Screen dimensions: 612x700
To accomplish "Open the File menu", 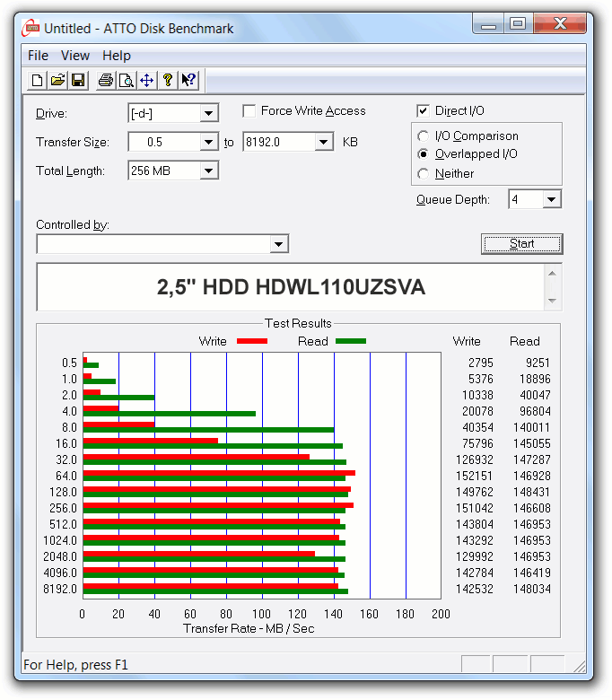I will pos(38,56).
